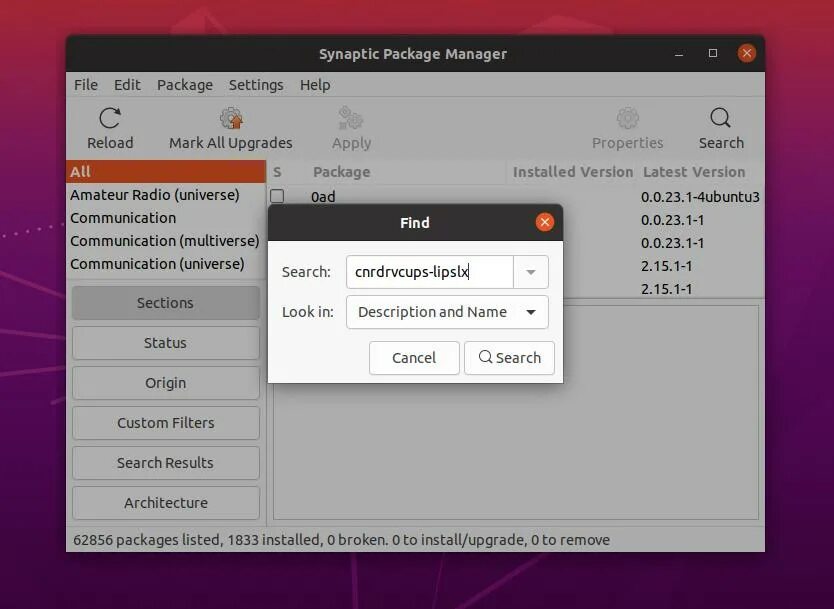
Task: Click the Mark All Upgrades icon
Action: 231,118
